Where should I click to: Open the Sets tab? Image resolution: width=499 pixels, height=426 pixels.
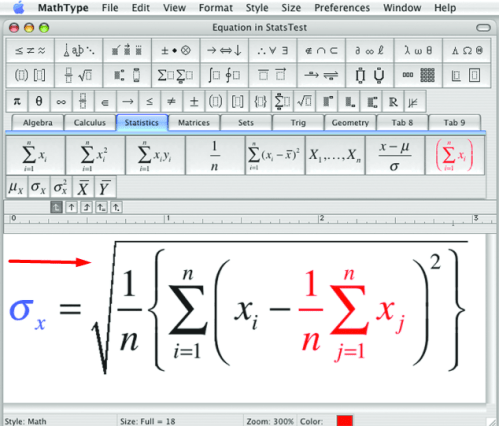point(246,123)
